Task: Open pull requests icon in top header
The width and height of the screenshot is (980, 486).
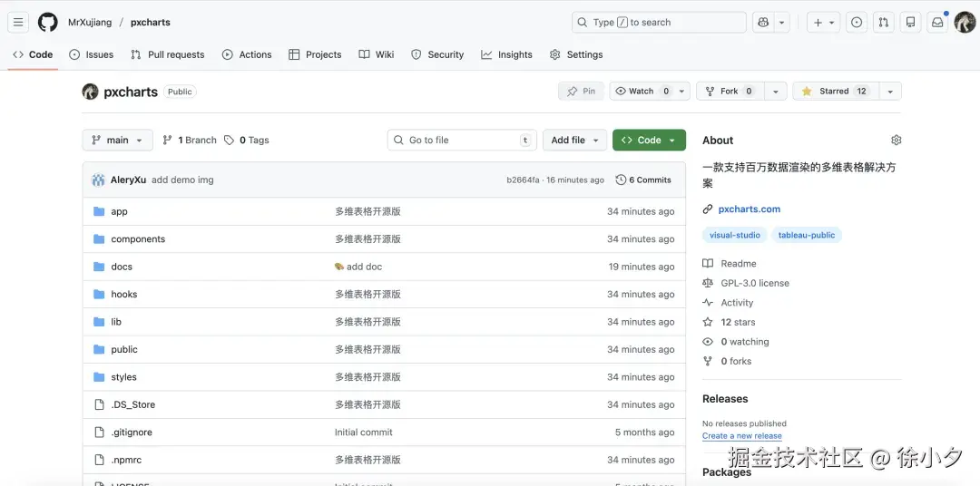Action: coord(884,23)
